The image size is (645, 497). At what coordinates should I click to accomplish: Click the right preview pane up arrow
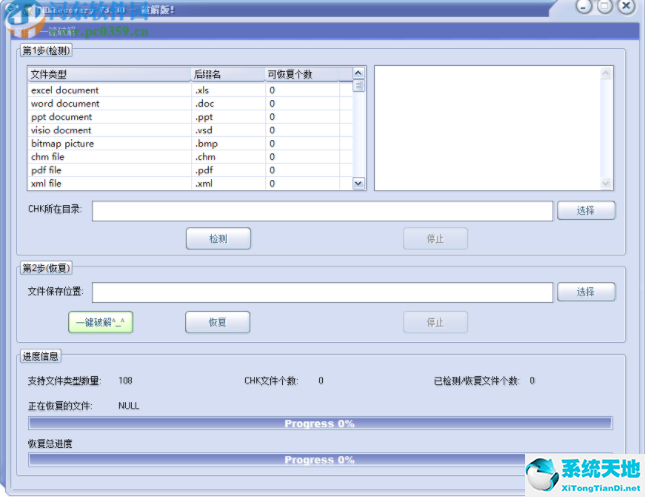pos(606,73)
